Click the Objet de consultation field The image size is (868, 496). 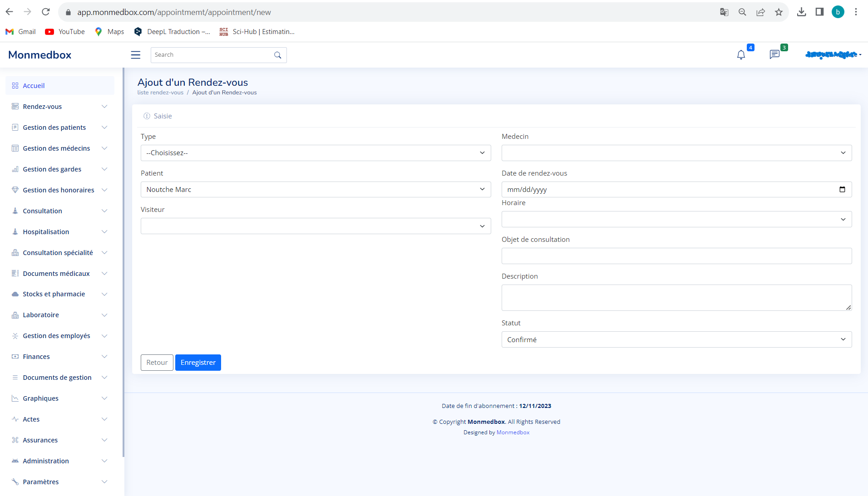(x=676, y=256)
